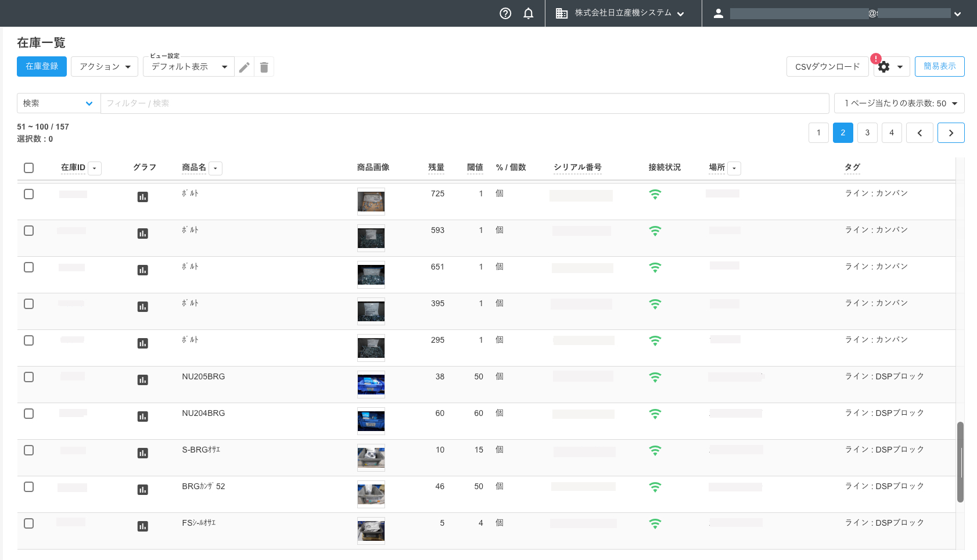Open graph icon for NU204BRG row
The image size is (977, 560).
(142, 417)
